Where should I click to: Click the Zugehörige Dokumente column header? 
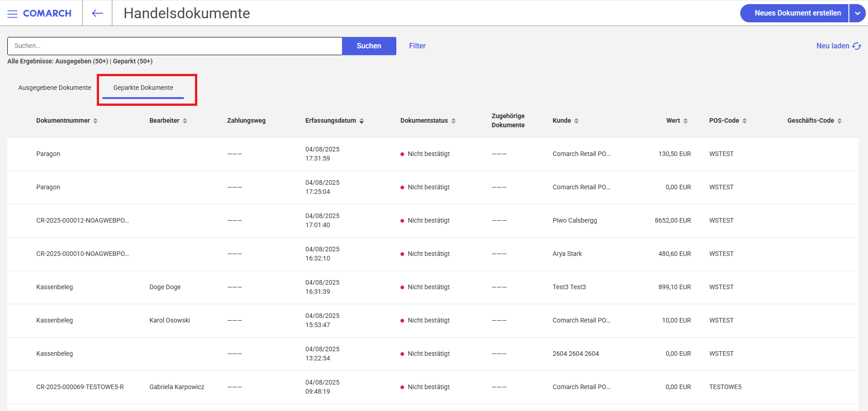(x=508, y=120)
